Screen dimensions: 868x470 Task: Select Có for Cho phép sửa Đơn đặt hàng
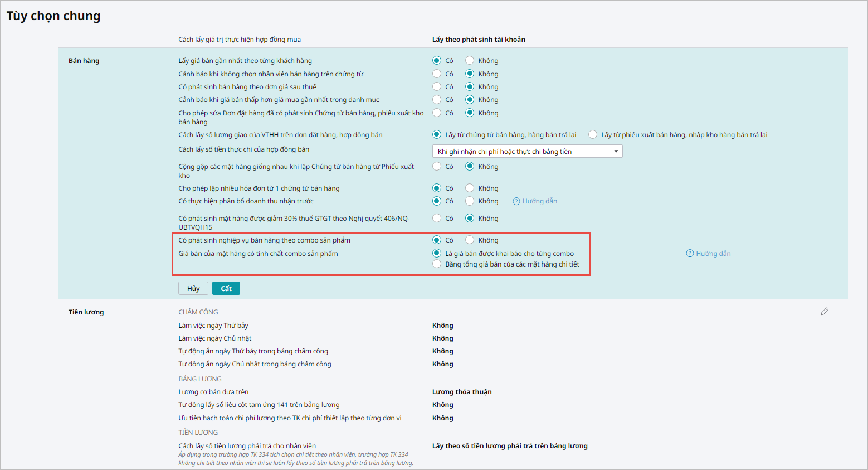[437, 113]
